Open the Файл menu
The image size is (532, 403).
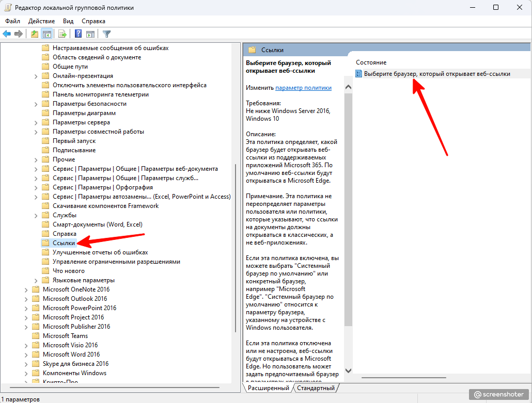[x=12, y=21]
